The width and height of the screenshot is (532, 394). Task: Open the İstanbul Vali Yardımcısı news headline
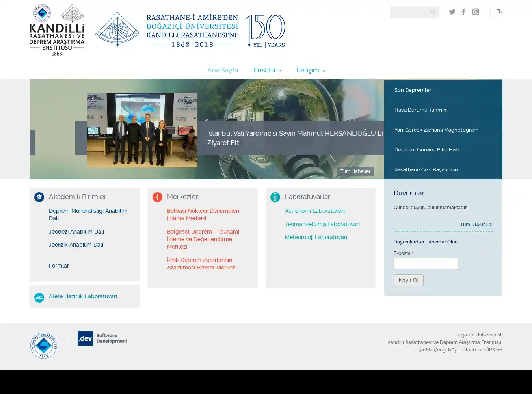point(296,138)
